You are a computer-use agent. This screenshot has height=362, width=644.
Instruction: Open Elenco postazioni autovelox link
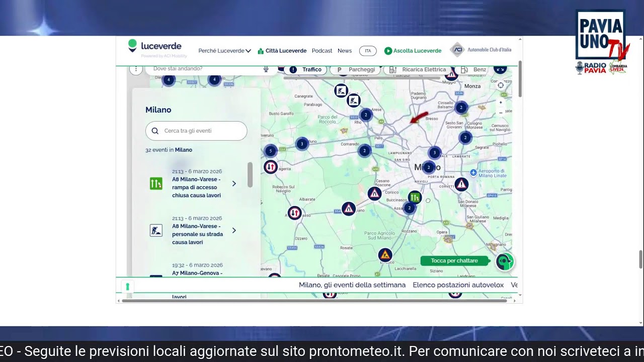[x=458, y=285]
